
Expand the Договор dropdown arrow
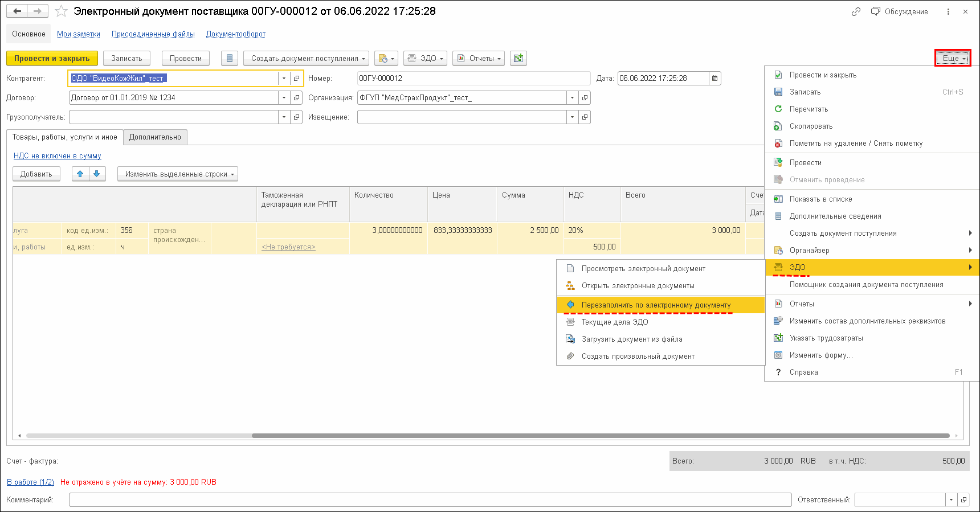click(x=284, y=97)
